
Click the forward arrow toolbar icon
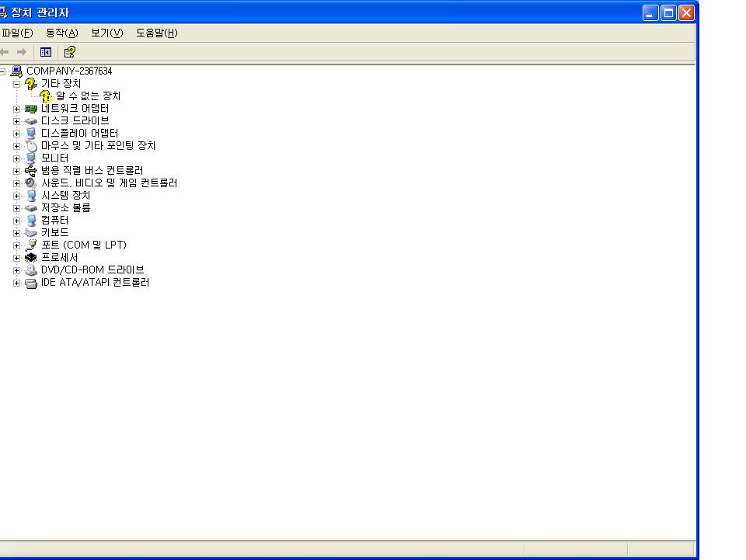pos(22,52)
